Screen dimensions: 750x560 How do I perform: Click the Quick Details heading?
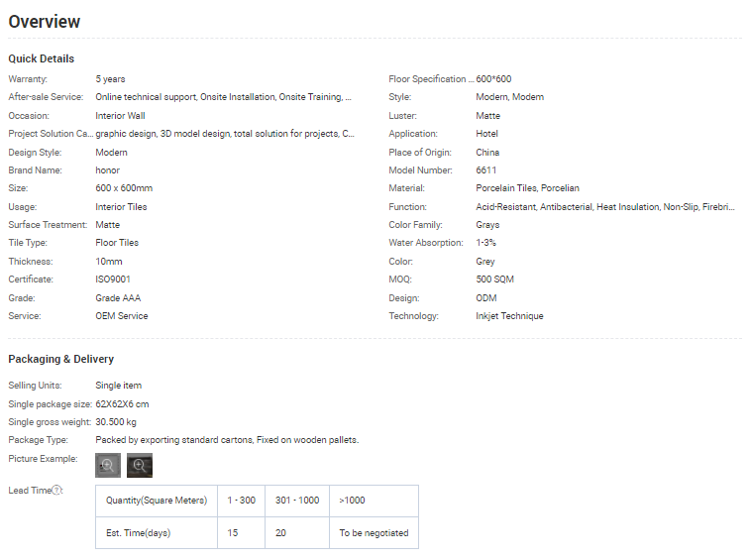[x=42, y=58]
